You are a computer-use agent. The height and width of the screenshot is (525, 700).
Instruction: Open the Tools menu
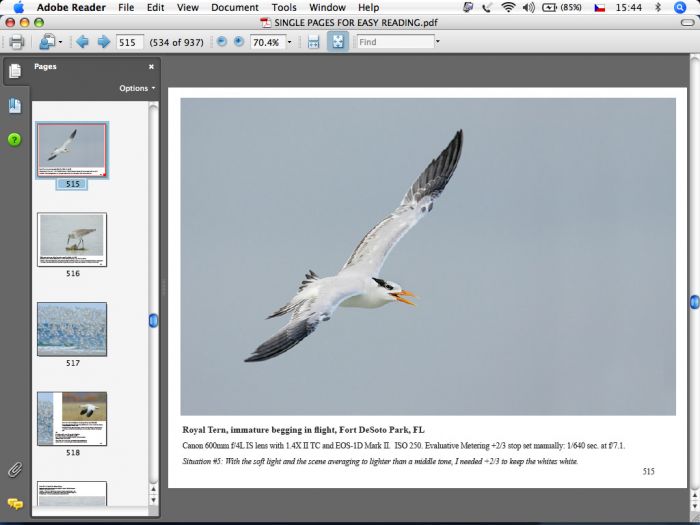tap(284, 7)
